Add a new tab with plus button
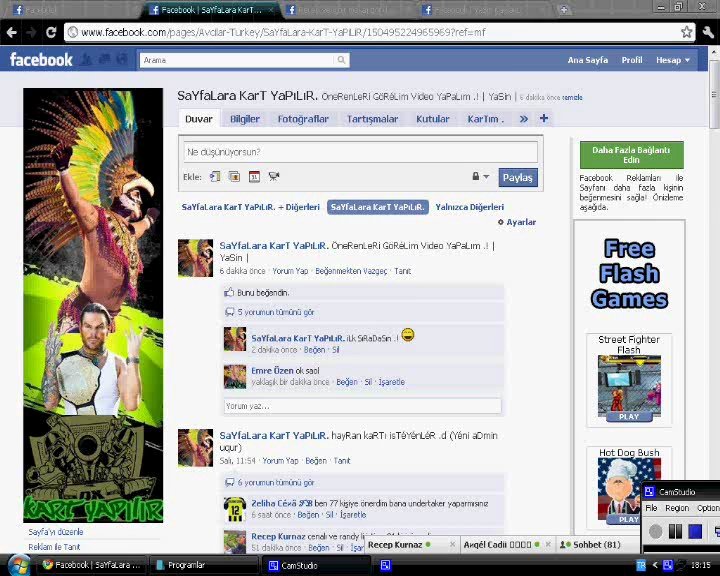This screenshot has width=720, height=576. [544, 119]
